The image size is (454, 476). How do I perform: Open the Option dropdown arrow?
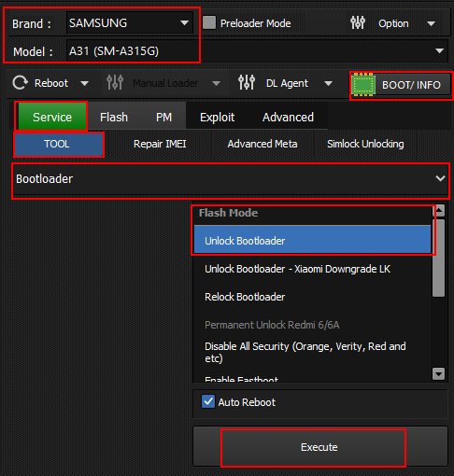[x=431, y=23]
